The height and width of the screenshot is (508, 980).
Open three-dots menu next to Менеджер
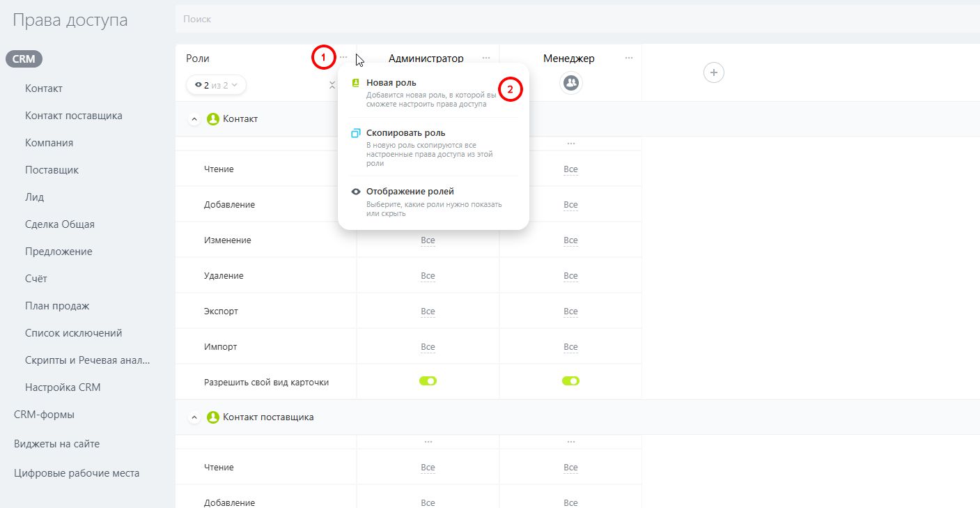[629, 59]
